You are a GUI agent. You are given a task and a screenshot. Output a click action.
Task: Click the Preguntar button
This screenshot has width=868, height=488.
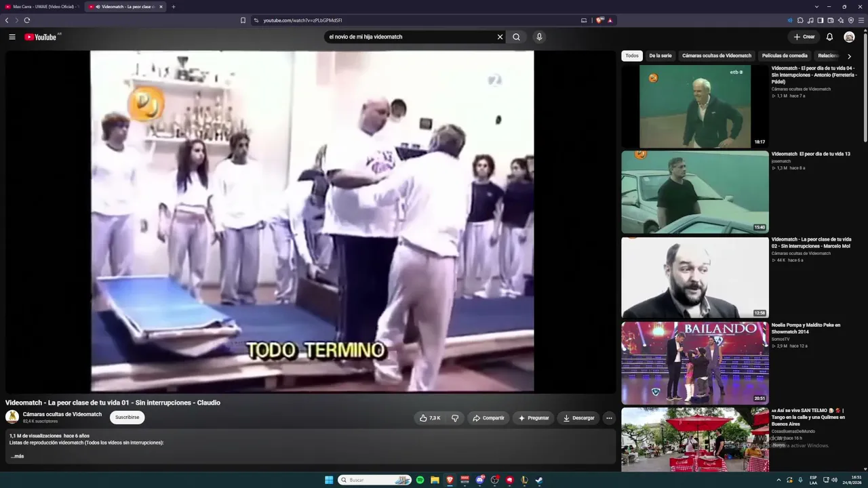point(534,418)
